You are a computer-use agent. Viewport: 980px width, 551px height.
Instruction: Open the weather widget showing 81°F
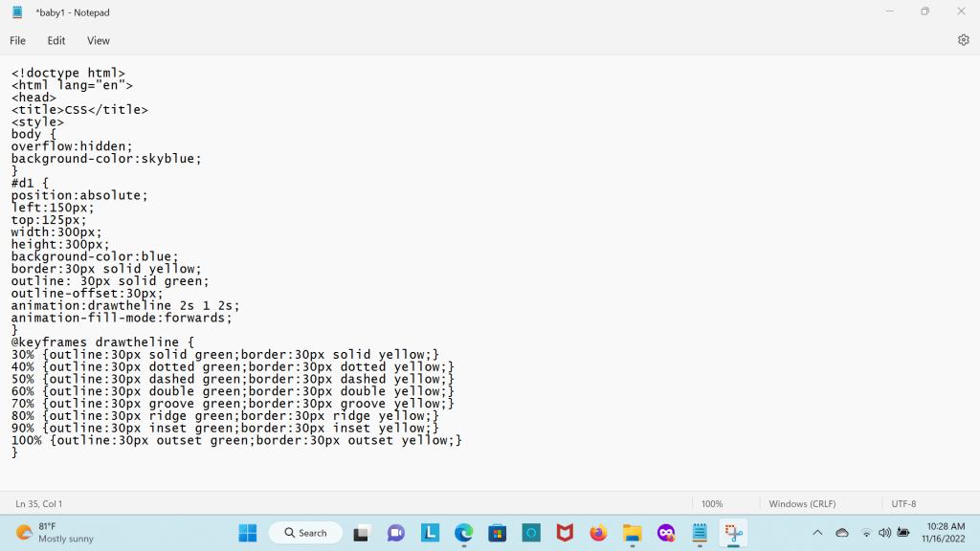pos(56,533)
